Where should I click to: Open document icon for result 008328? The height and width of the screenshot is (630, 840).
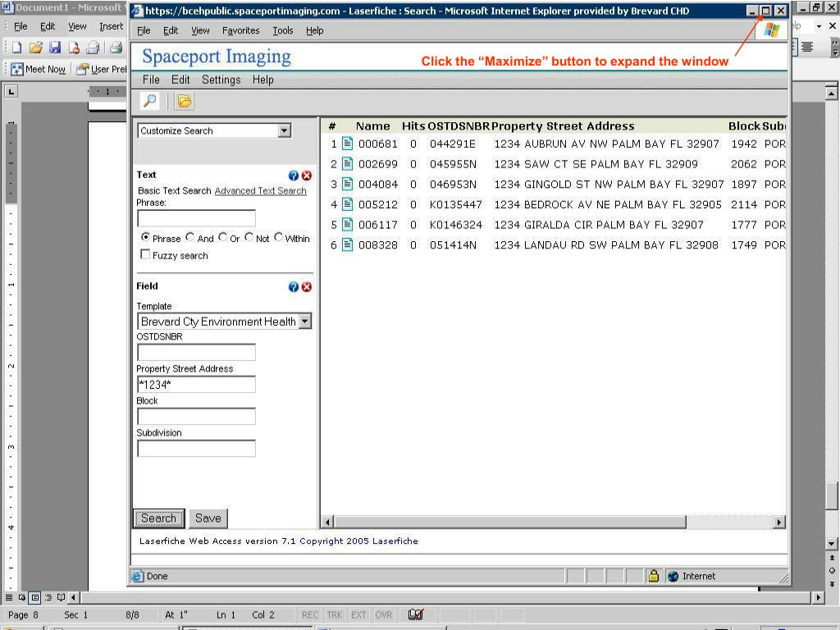(347, 244)
